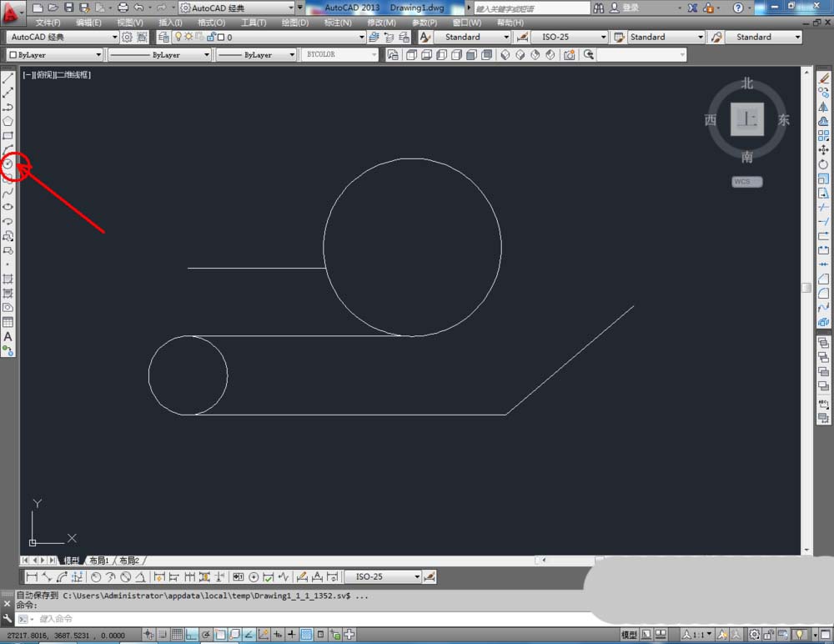This screenshot has width=834, height=644.
Task: Open the 文件(F) menu
Action: (48, 23)
